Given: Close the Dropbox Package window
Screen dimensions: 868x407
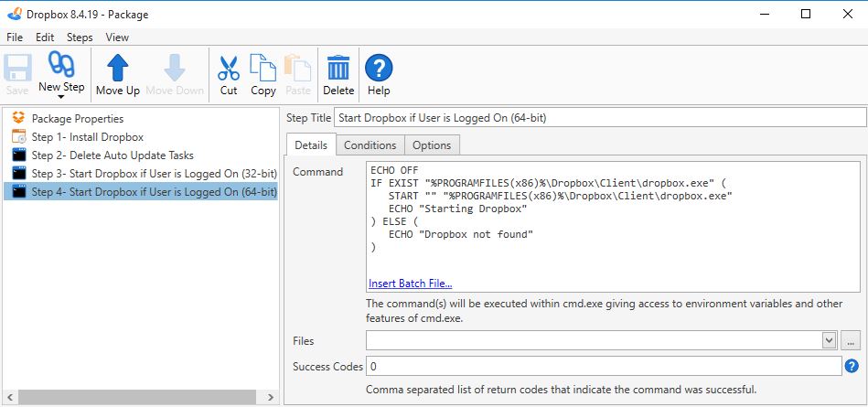Looking at the screenshot, I should (x=848, y=14).
